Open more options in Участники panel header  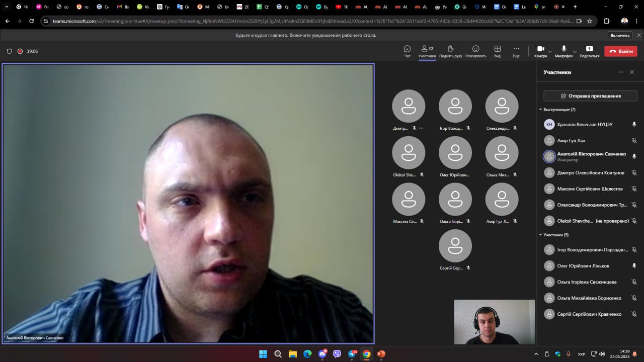(x=621, y=72)
